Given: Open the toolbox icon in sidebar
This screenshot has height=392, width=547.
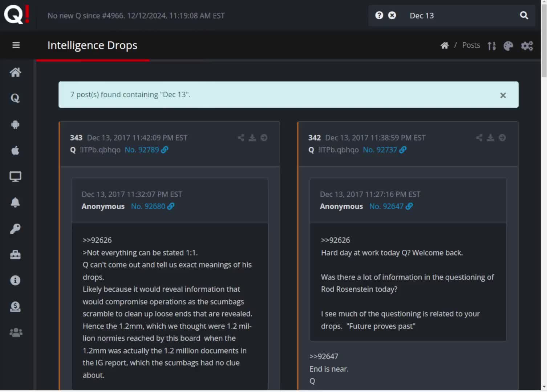Looking at the screenshot, I should (15, 254).
